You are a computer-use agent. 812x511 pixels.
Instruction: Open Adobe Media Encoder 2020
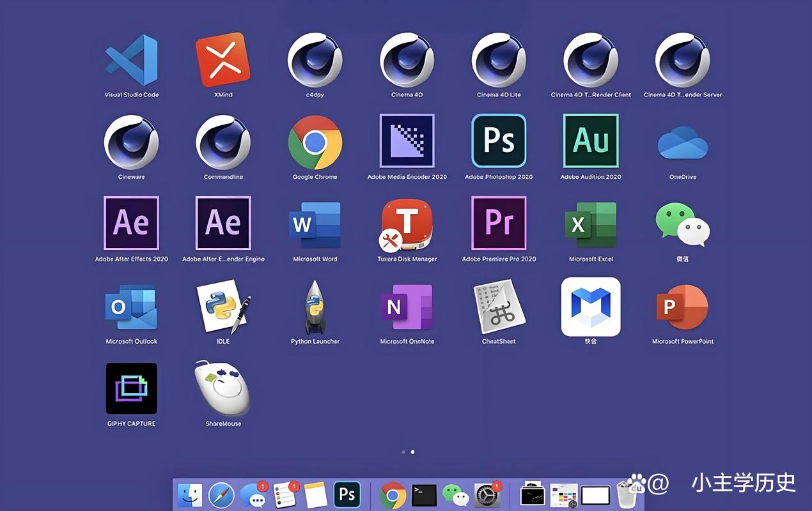pyautogui.click(x=407, y=141)
